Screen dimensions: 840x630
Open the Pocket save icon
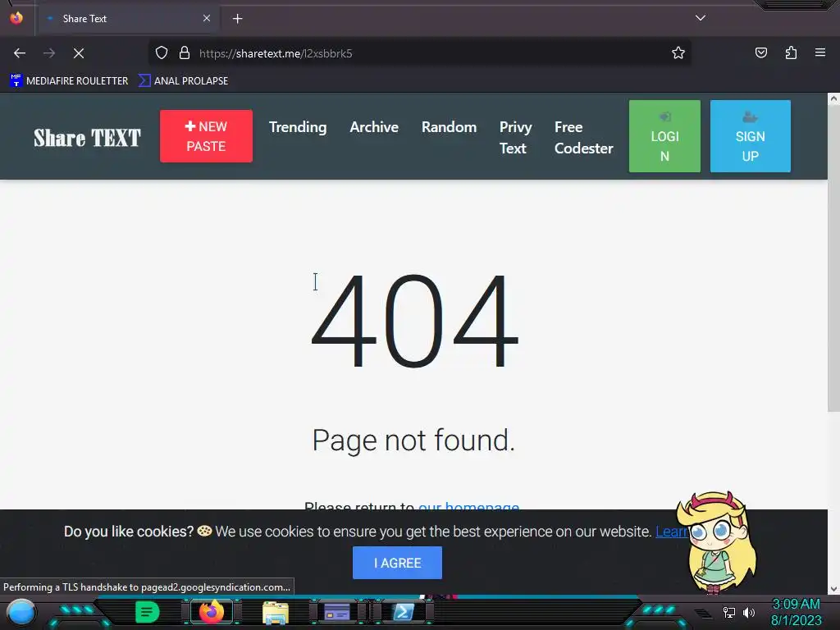point(760,53)
